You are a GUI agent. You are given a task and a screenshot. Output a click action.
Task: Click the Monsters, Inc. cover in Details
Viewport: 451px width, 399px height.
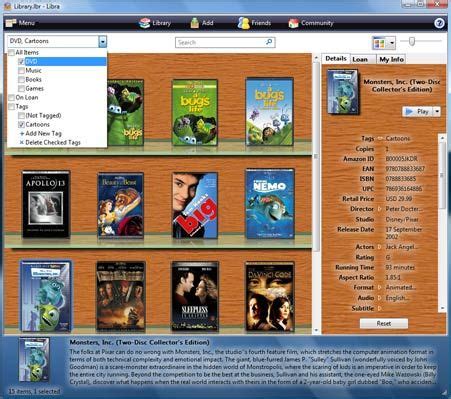click(343, 91)
